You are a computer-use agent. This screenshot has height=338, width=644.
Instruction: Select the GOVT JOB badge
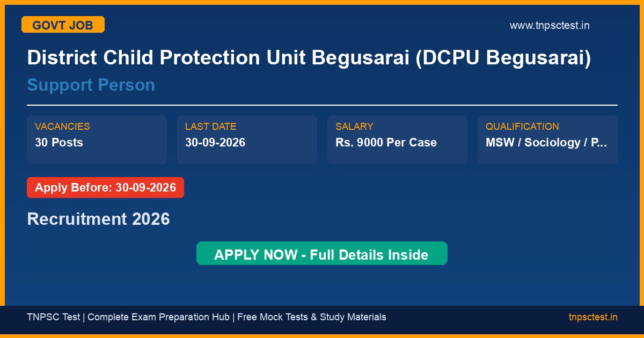pyautogui.click(x=63, y=25)
